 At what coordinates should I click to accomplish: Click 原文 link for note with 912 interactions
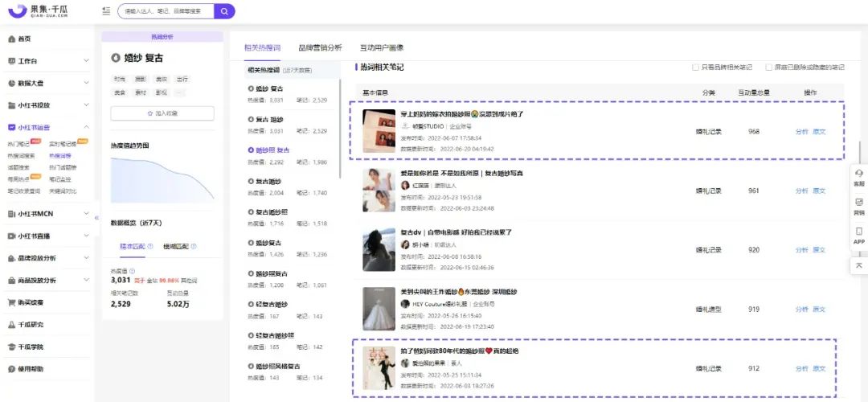819,368
